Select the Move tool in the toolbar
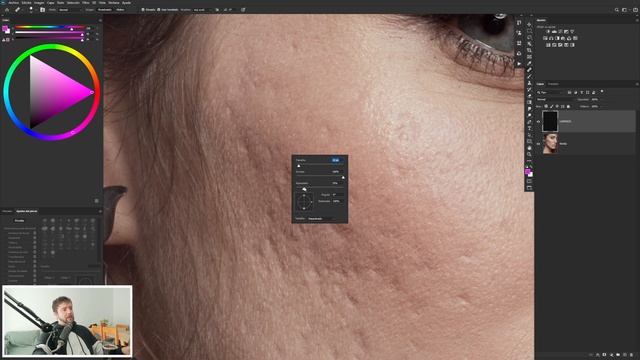The width and height of the screenshot is (640, 360). point(529,24)
